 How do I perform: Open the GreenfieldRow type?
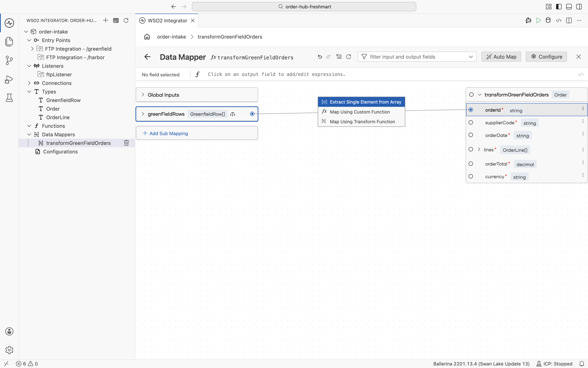click(63, 100)
